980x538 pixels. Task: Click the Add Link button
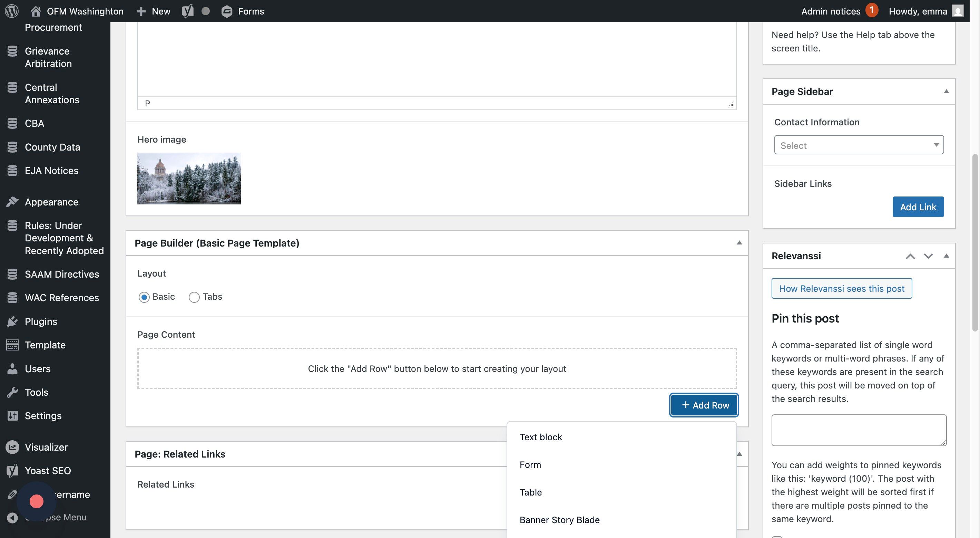point(918,207)
